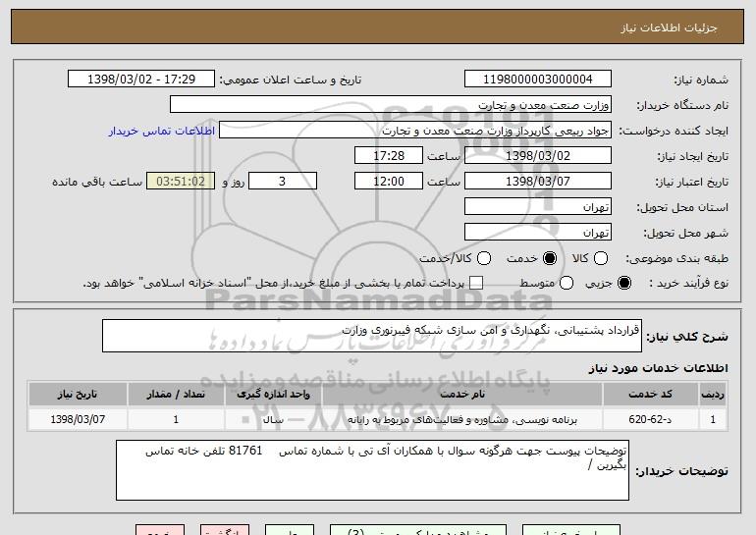Viewport: 756px width, 535px height.
Task: Click the buyer notes text area
Action: [372, 470]
